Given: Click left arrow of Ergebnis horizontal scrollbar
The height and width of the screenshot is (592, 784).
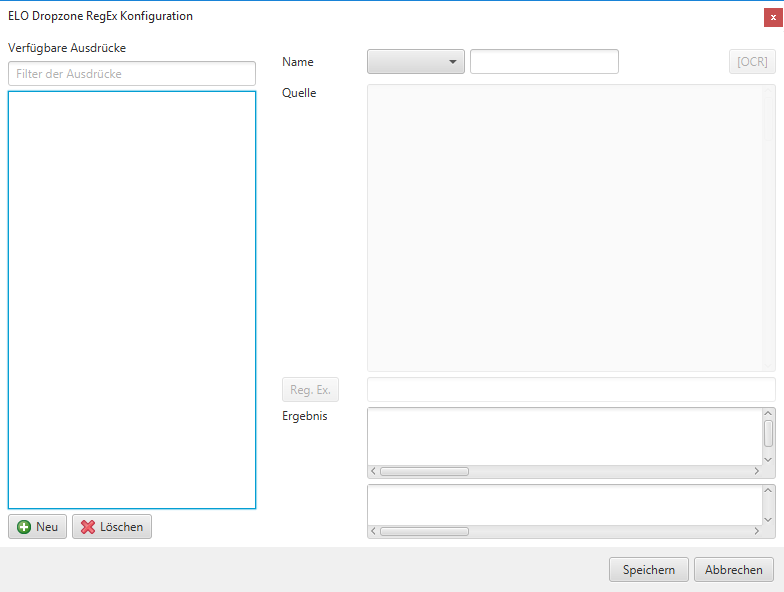Looking at the screenshot, I should (373, 471).
